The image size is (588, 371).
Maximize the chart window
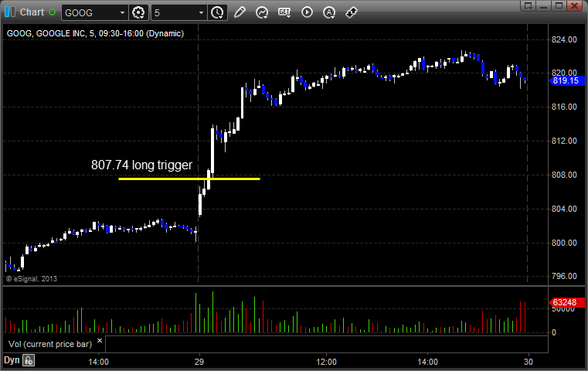point(559,5)
